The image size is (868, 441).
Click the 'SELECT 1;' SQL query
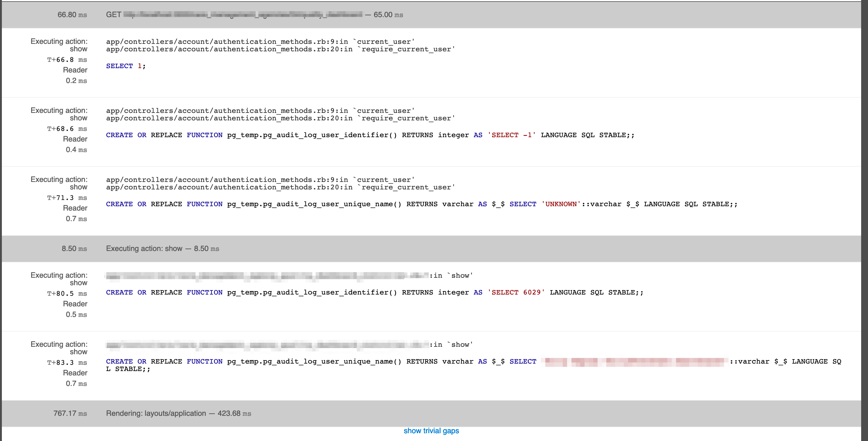tap(126, 66)
